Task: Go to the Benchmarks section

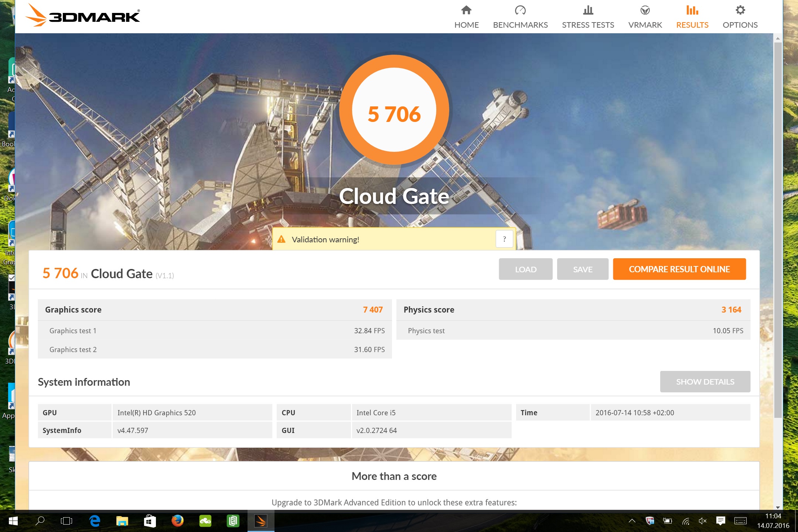Action: (x=520, y=17)
